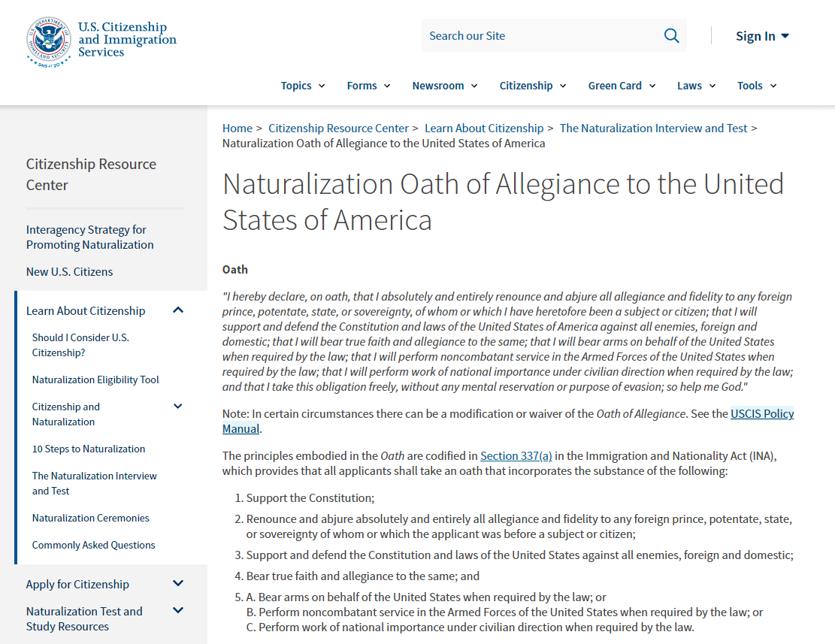Open the Green Card menu
The width and height of the screenshot is (835, 644).
tap(622, 86)
